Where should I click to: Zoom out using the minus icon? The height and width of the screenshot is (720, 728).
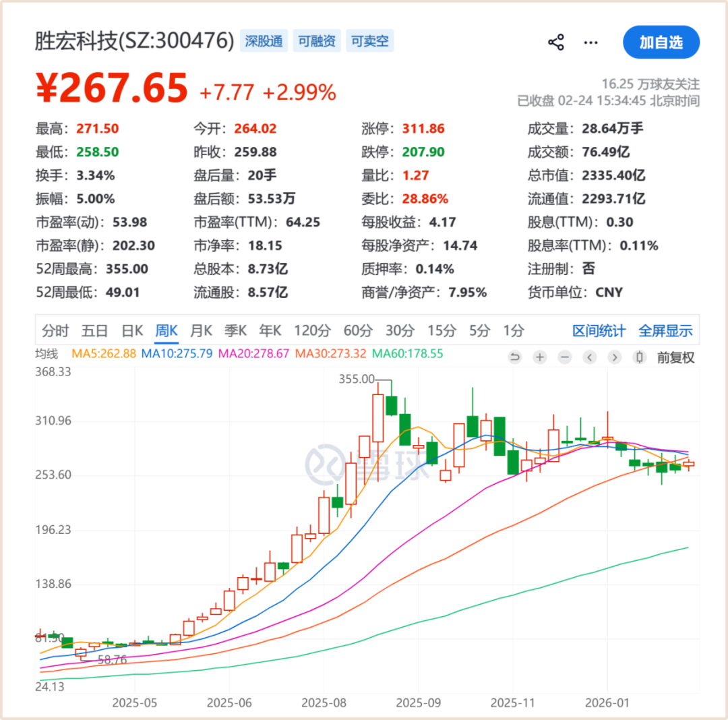[564, 357]
